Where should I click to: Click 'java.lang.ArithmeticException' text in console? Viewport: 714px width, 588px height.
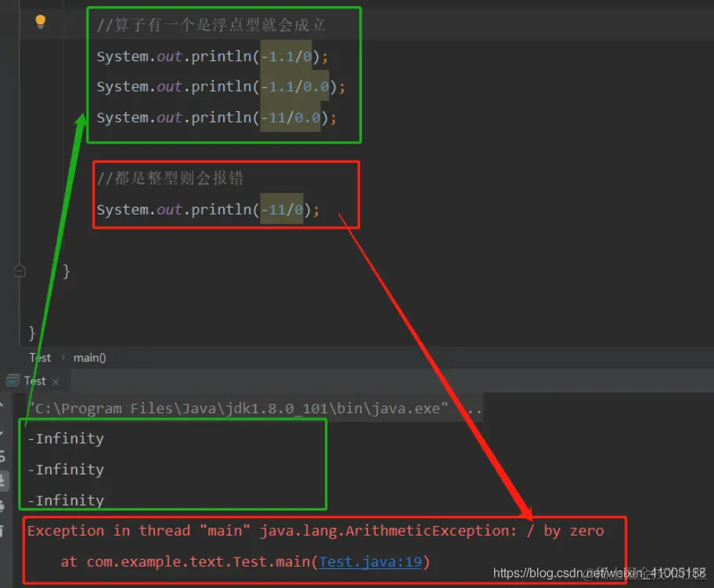[x=386, y=531]
